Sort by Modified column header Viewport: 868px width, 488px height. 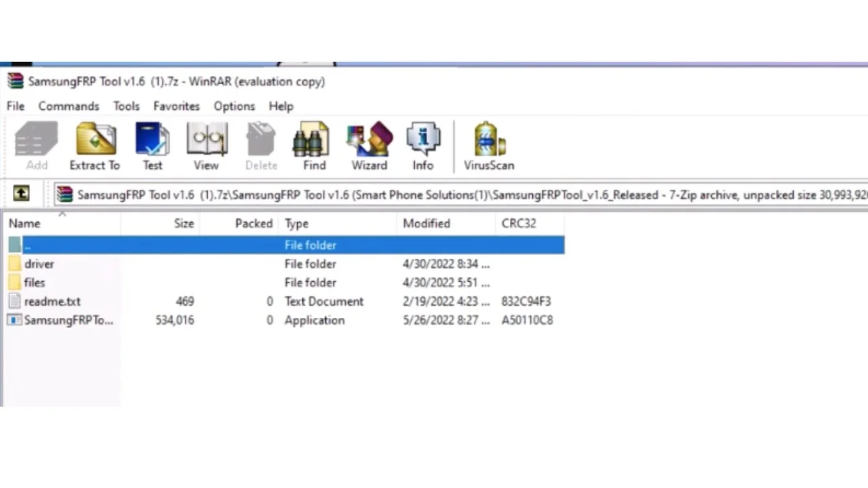coord(446,224)
